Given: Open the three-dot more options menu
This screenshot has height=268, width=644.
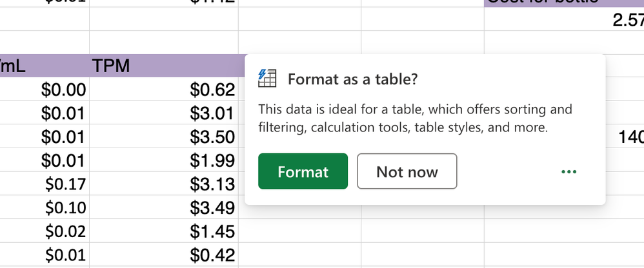Looking at the screenshot, I should [x=569, y=172].
